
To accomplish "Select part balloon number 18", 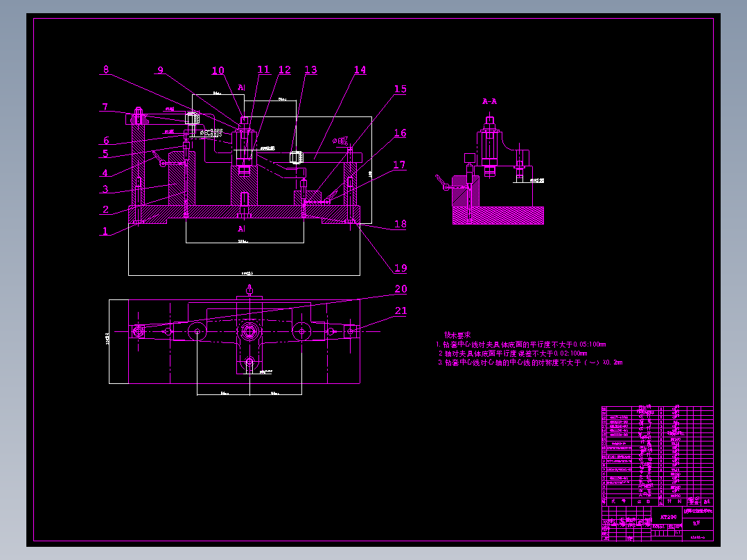I will pyautogui.click(x=401, y=224).
